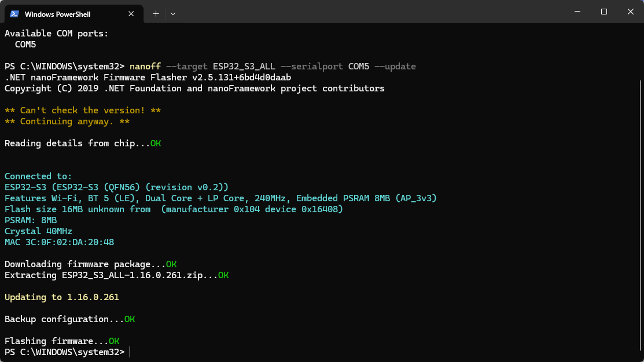The width and height of the screenshot is (644, 362).
Task: Click the PowerShell icon on the tab
Action: click(14, 14)
